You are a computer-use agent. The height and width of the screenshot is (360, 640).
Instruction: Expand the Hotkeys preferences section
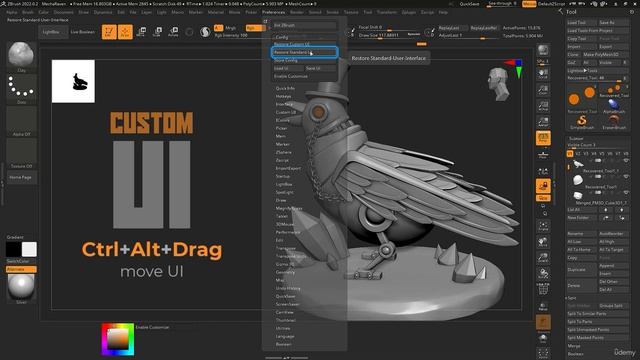[283, 96]
